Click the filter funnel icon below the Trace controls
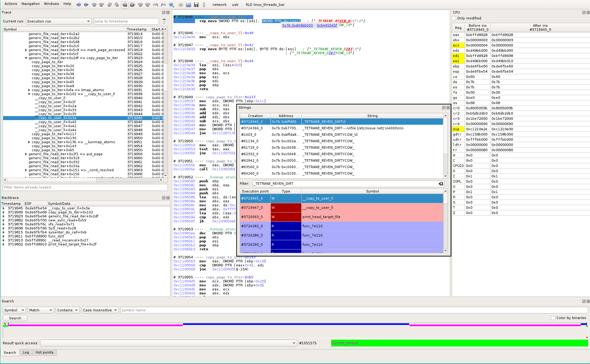The image size is (590, 364). 164,21
